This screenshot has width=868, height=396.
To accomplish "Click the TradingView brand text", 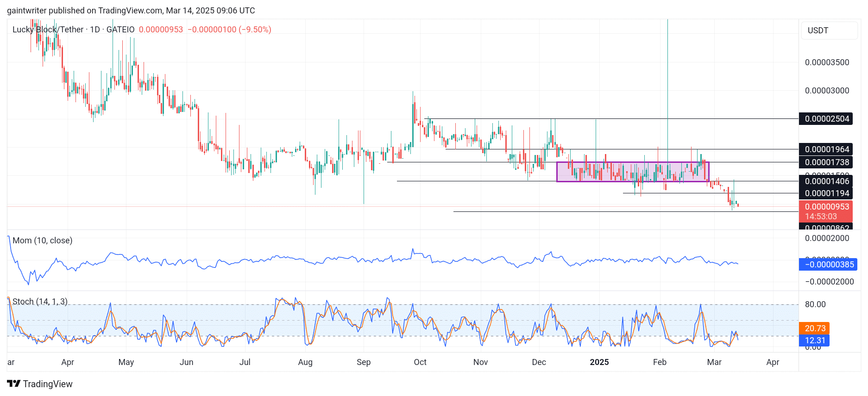I will click(x=48, y=384).
